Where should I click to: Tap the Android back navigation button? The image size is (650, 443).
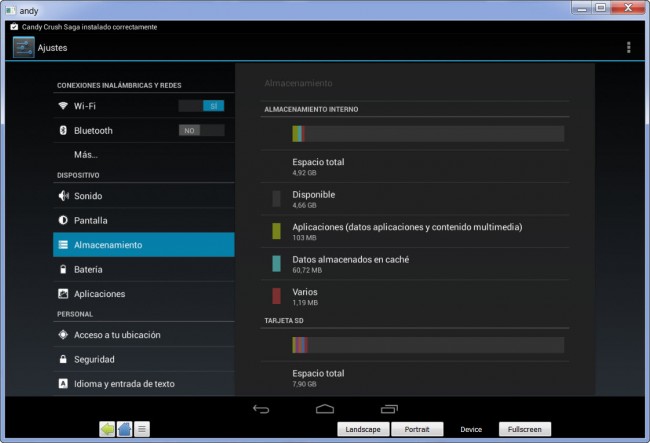261,409
